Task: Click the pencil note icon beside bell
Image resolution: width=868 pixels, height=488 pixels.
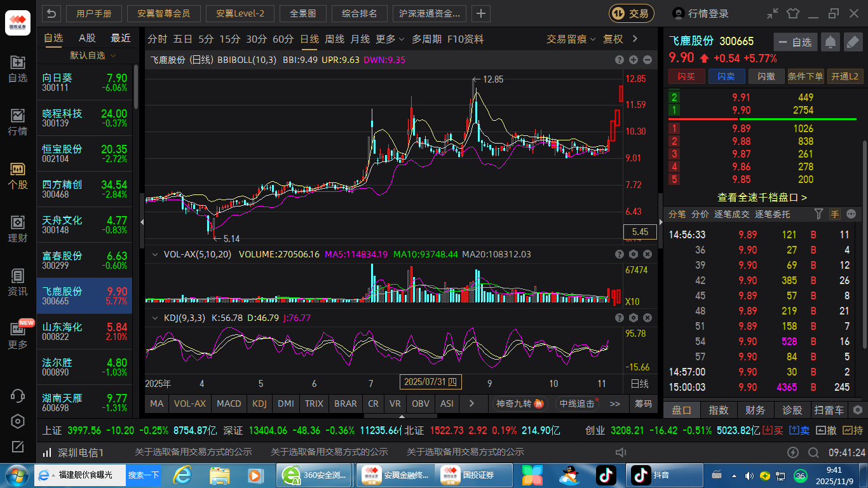Action: pyautogui.click(x=853, y=42)
